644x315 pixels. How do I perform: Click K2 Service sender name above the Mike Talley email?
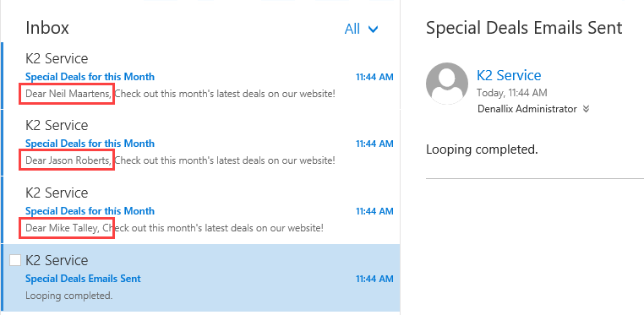pyautogui.click(x=57, y=193)
